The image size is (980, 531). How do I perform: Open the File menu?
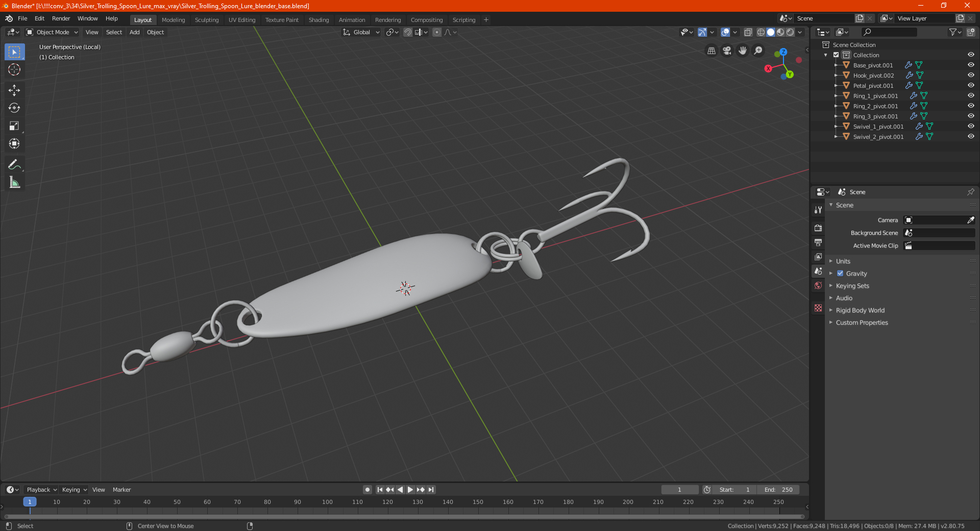point(22,18)
